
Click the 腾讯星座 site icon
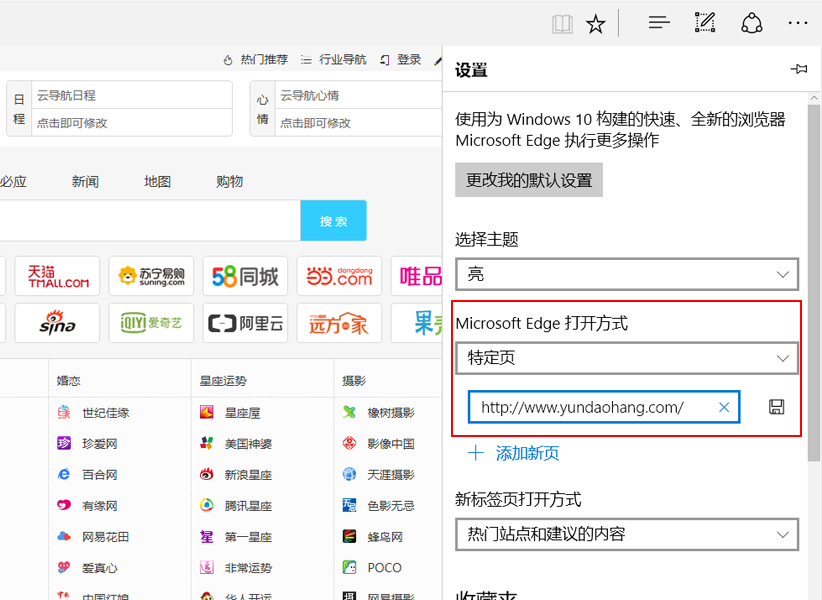(207, 505)
